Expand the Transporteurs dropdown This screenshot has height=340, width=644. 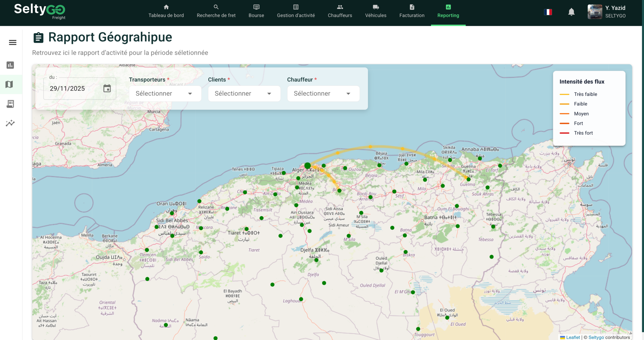pyautogui.click(x=165, y=94)
